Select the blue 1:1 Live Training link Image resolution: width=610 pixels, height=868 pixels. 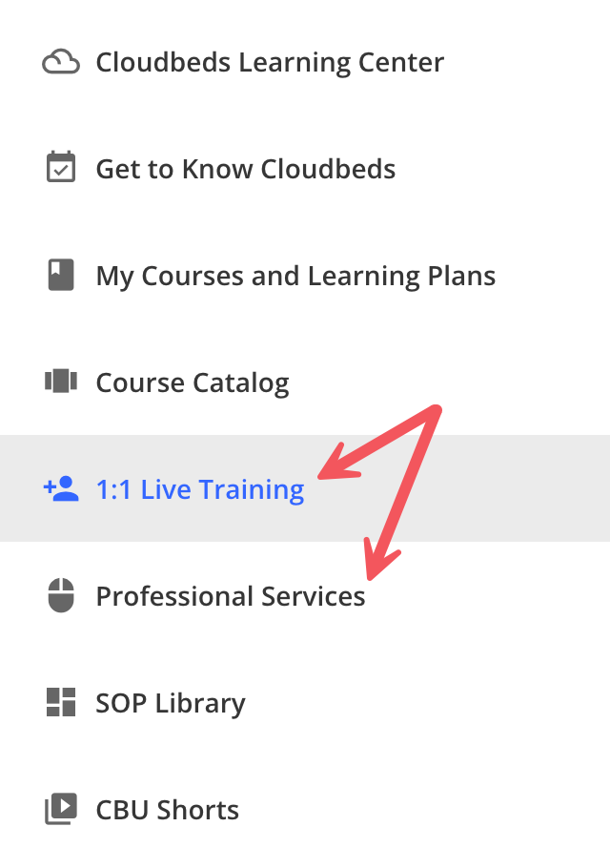200,490
